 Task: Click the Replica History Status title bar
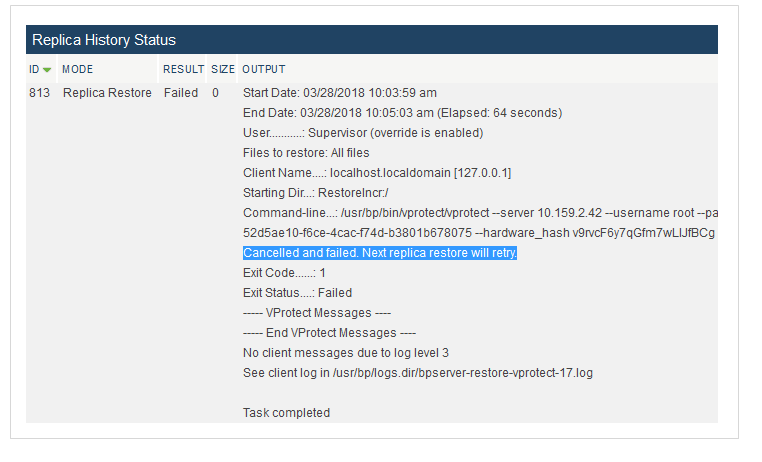(x=372, y=40)
